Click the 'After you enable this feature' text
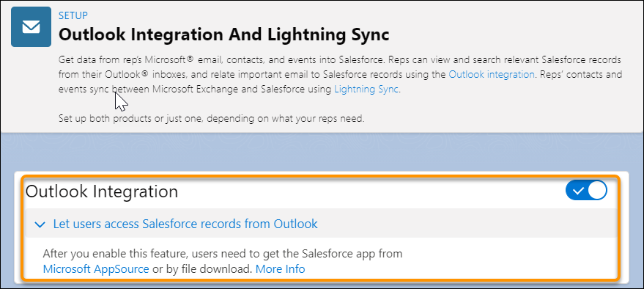This screenshot has height=289, width=644. tap(223, 254)
